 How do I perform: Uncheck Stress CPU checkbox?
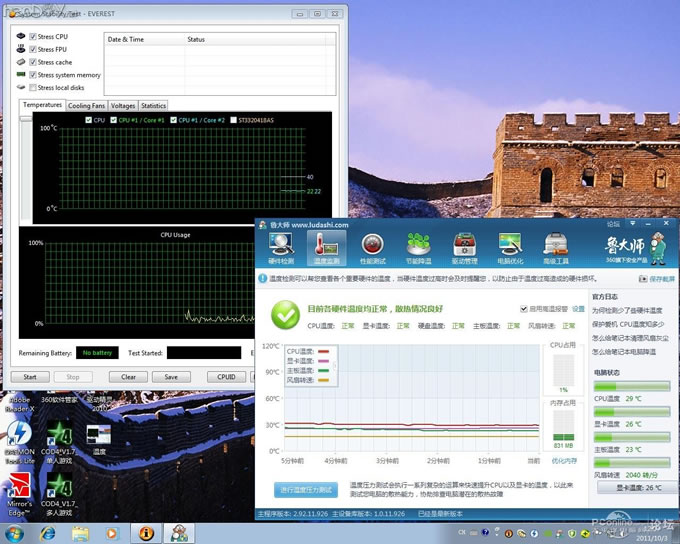click(33, 36)
